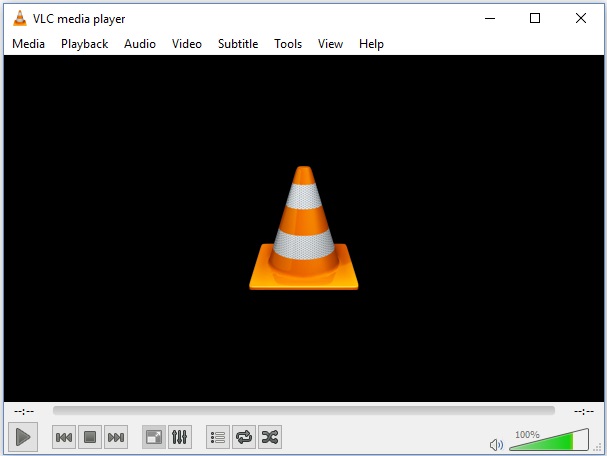This screenshot has width=607, height=456.
Task: Click the VLC cone in video area
Action: (x=304, y=228)
